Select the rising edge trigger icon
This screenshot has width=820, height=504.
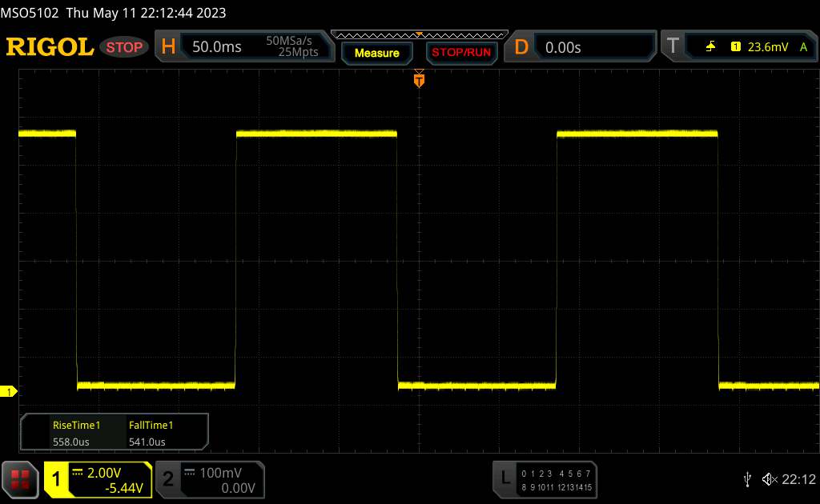[x=710, y=47]
